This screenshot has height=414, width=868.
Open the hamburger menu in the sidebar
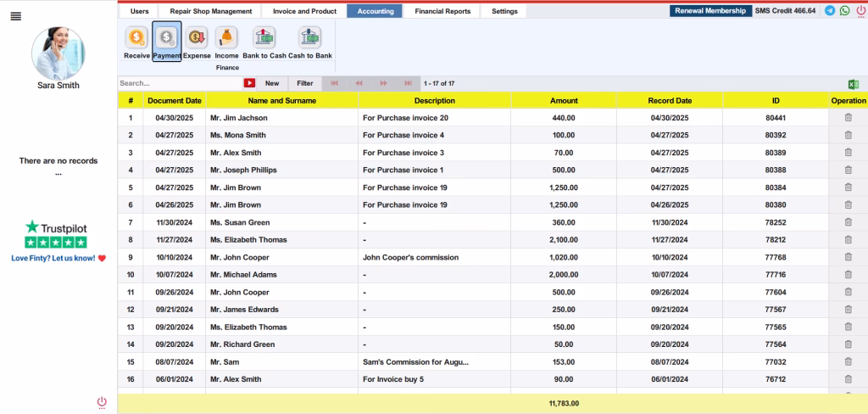[x=16, y=16]
